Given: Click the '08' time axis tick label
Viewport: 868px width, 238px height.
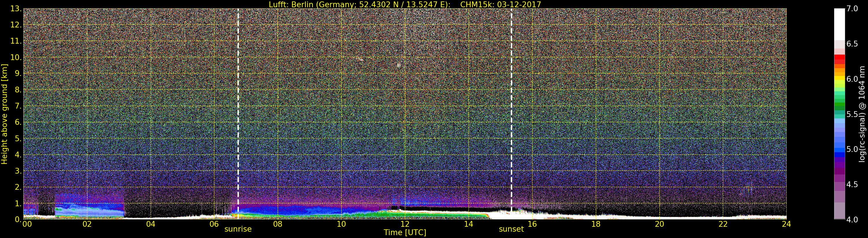Looking at the screenshot, I should click(278, 224).
